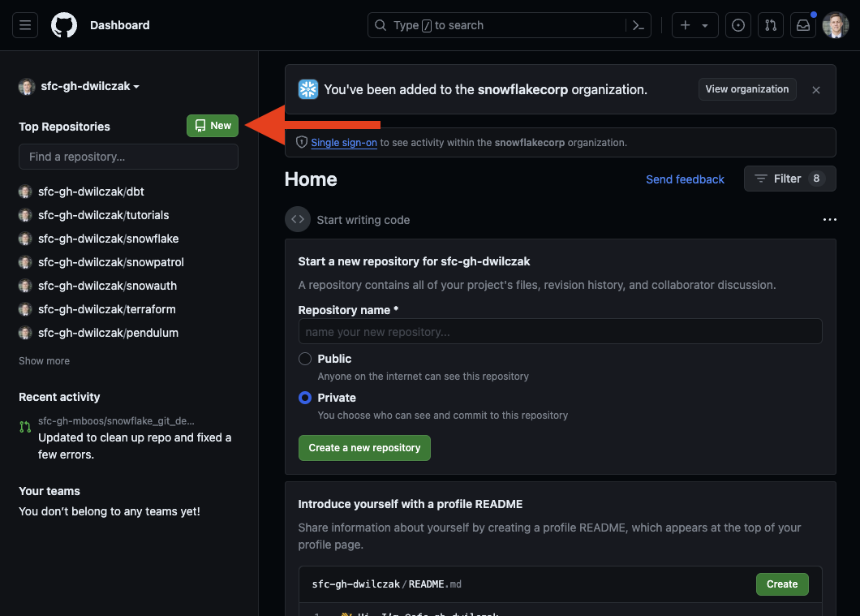Viewport: 860px width, 616px height.
Task: Click Create a new repository button
Action: point(364,448)
